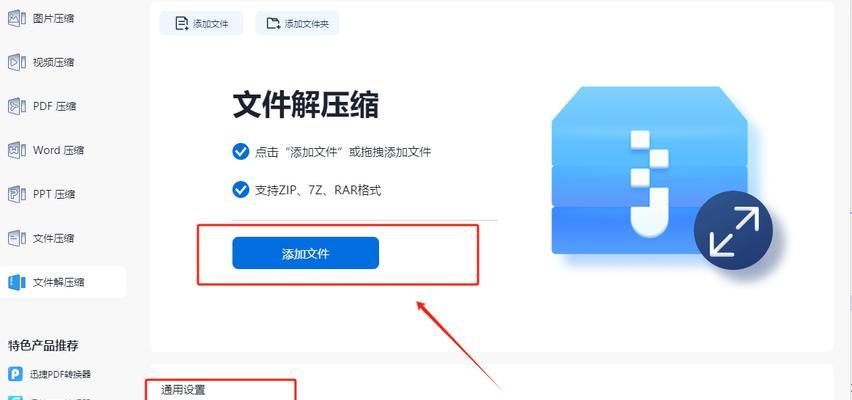Screen dimensions: 852x400
Task: Select the PPT 压缩 sidebar icon
Action: [x=16, y=194]
